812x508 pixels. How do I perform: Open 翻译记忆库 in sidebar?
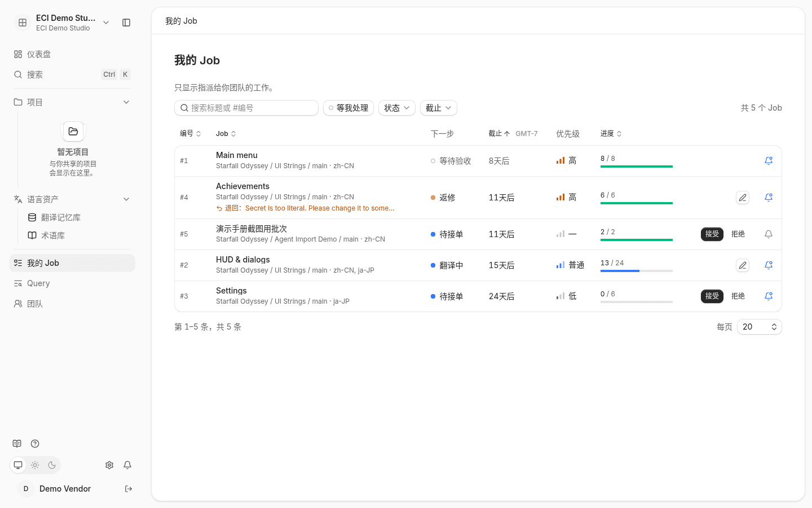pyautogui.click(x=79, y=217)
